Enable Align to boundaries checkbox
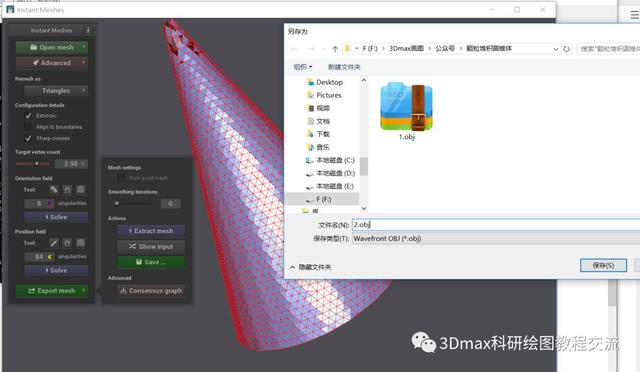 point(28,127)
